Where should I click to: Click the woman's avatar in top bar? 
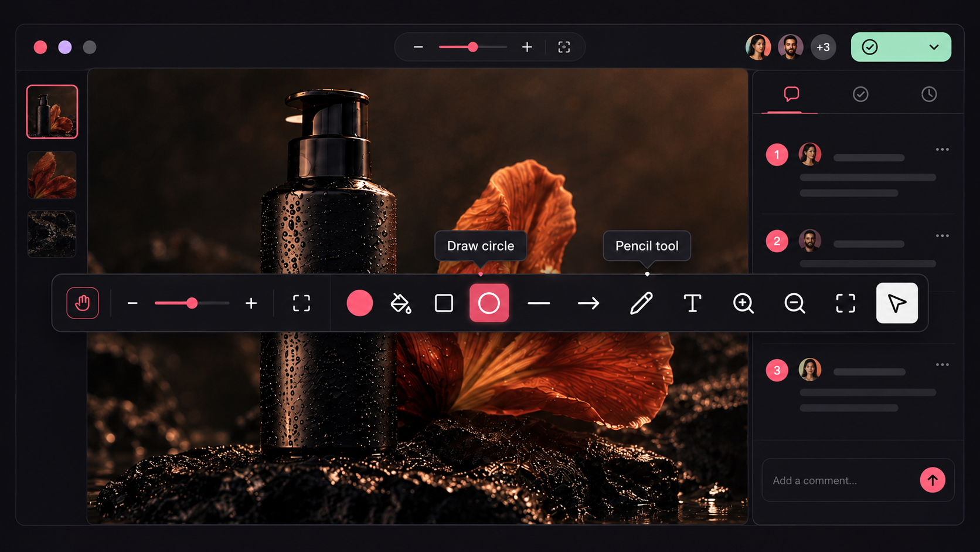point(758,47)
